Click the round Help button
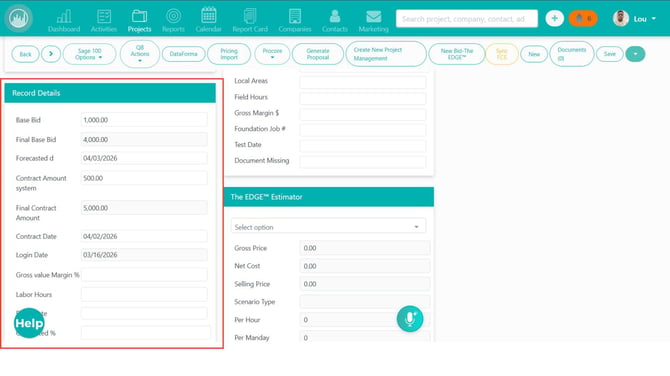This screenshot has height=376, width=670. click(29, 323)
